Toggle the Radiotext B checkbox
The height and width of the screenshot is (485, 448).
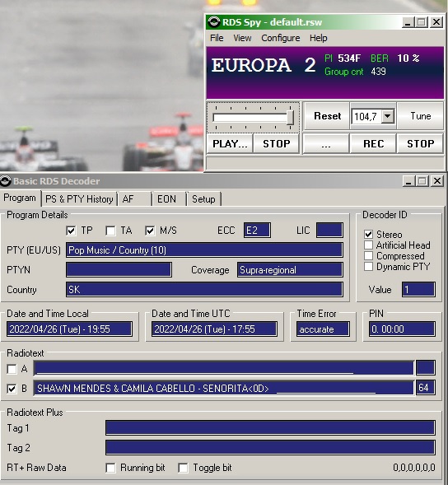click(x=12, y=389)
